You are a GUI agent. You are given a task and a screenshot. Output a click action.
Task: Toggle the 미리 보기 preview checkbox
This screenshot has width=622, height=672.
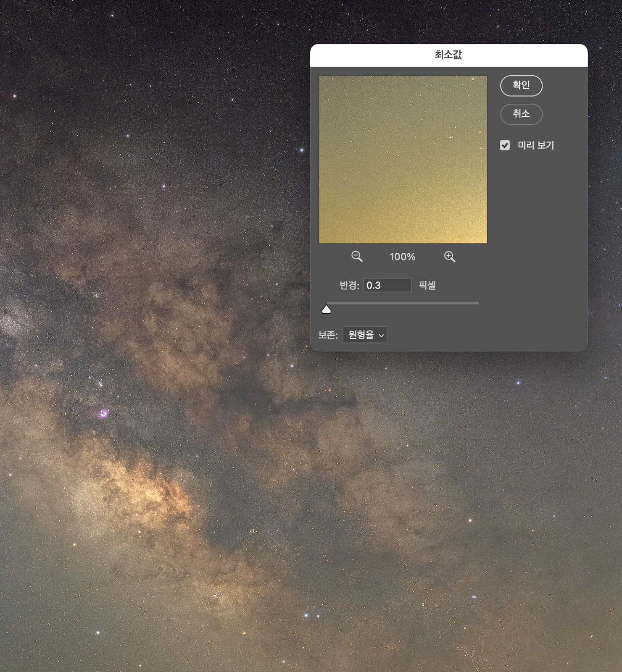pyautogui.click(x=505, y=145)
